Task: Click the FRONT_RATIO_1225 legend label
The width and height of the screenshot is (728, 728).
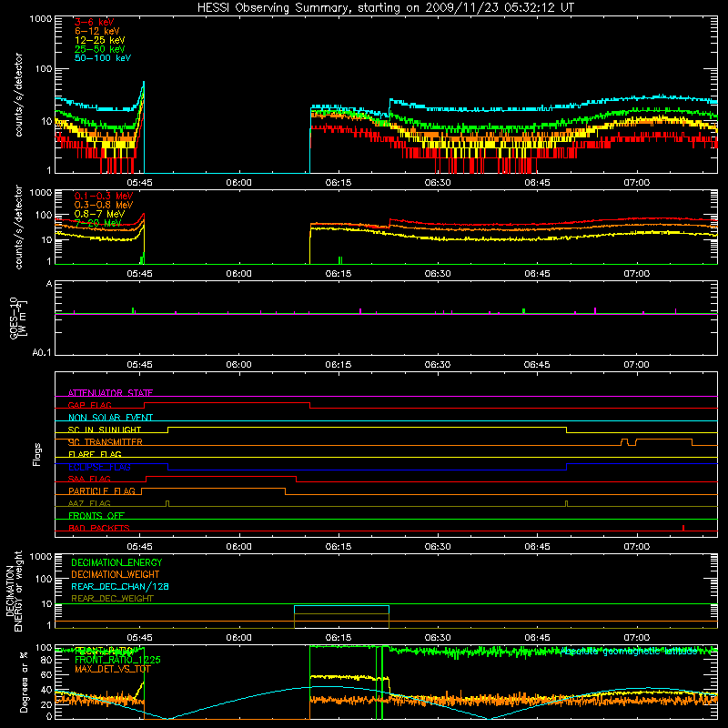Action: (118, 660)
